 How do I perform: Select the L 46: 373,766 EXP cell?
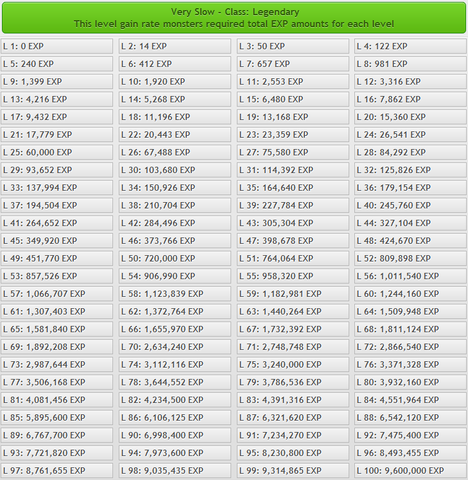point(175,241)
